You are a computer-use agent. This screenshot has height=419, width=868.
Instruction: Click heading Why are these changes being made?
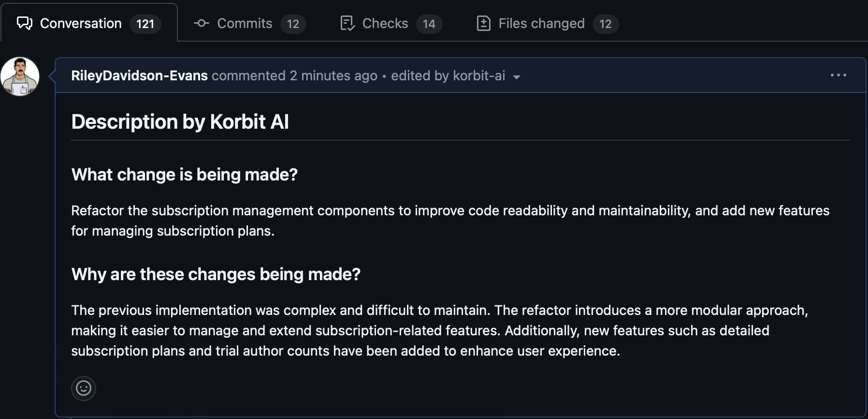coord(216,274)
